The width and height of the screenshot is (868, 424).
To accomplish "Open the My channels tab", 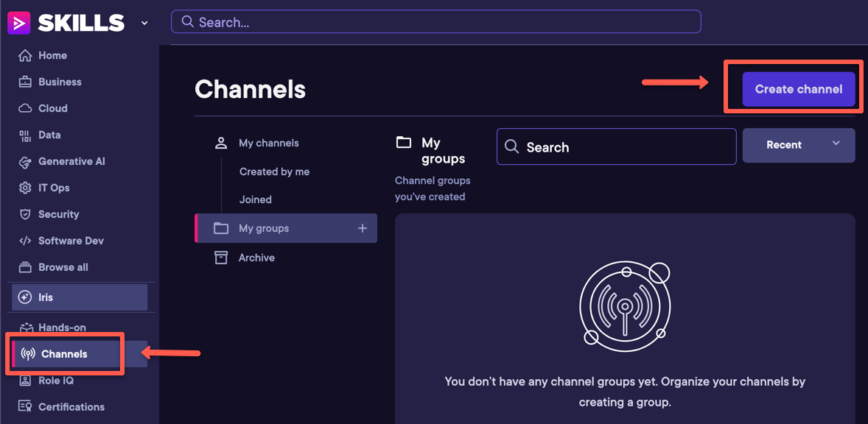I will 268,143.
